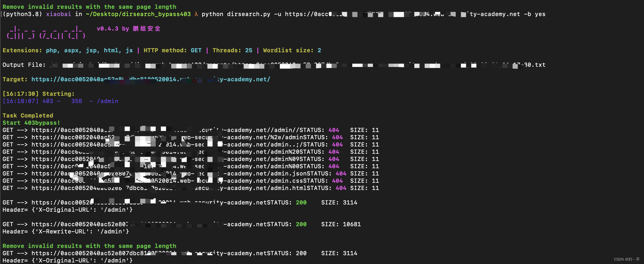Click the '/admin..;/STATUS: 404' result row
The width and height of the screenshot is (644, 264).
point(191,145)
